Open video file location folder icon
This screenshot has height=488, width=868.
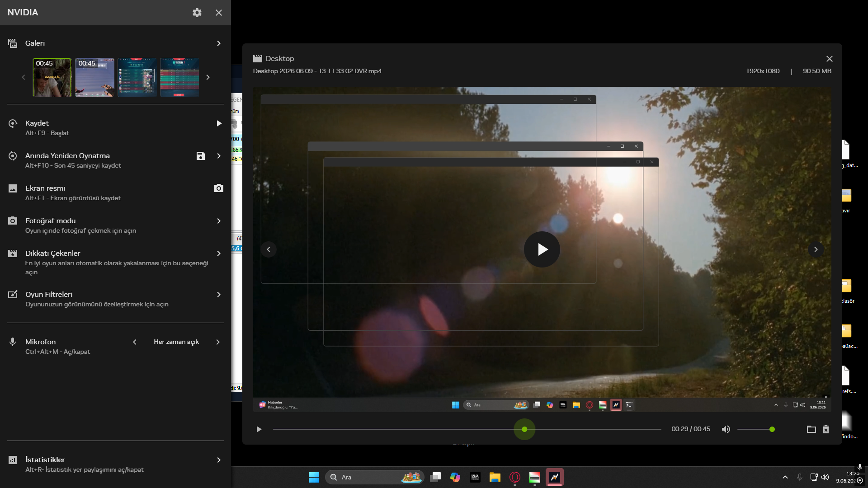811,429
